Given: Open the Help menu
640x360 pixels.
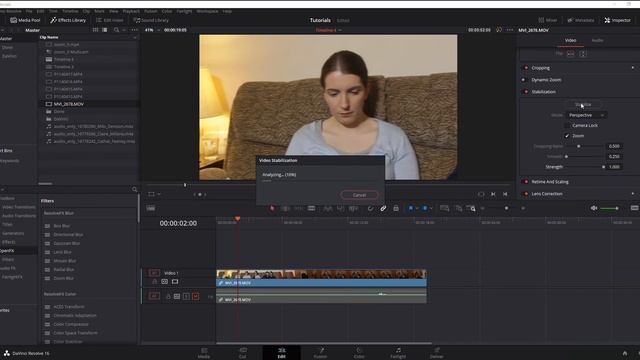Looking at the screenshot, I should click(227, 11).
